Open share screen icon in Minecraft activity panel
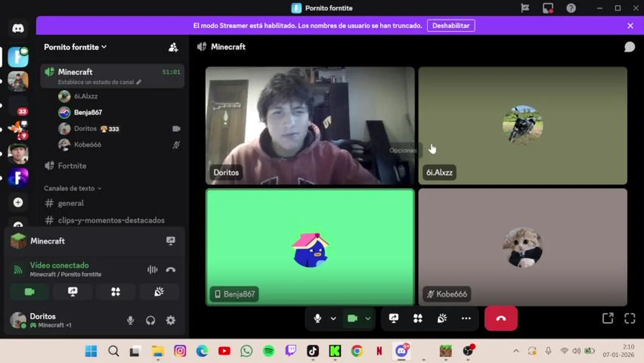 click(x=171, y=241)
